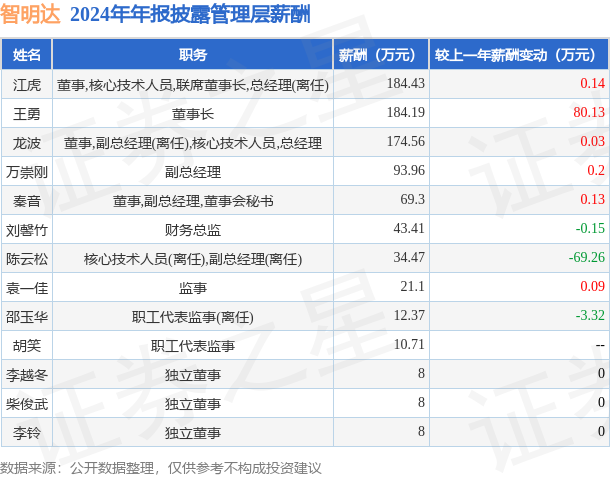Viewport: 610px width, 477px height.
Task: Select the 较上一年薪酬变动（万元） header
Action: point(519,54)
